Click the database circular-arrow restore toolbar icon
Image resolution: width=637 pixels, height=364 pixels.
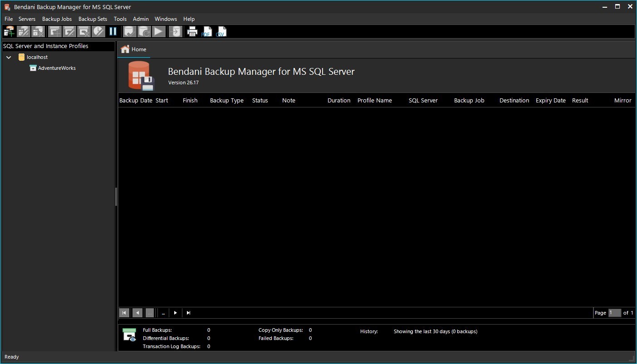coord(144,31)
